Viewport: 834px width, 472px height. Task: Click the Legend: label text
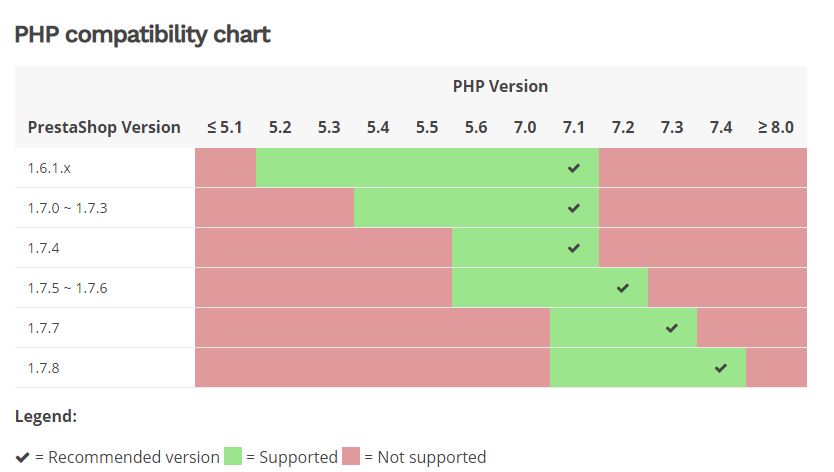[x=46, y=416]
